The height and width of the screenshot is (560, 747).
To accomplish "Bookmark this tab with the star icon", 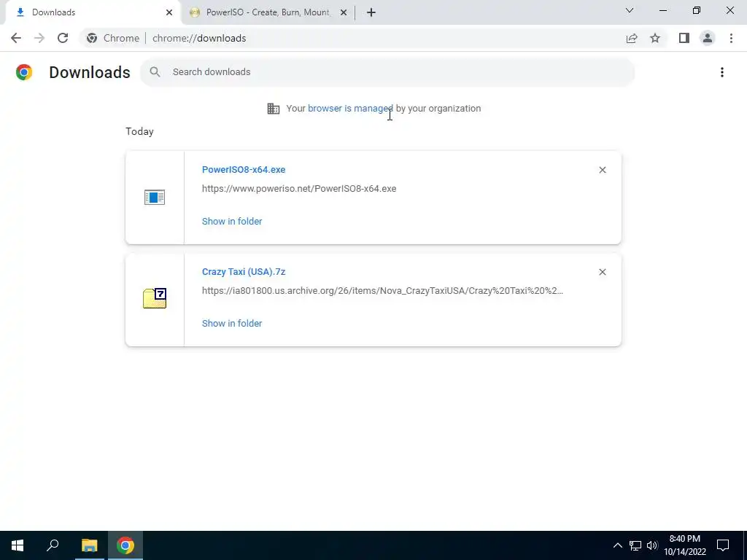I will (655, 38).
